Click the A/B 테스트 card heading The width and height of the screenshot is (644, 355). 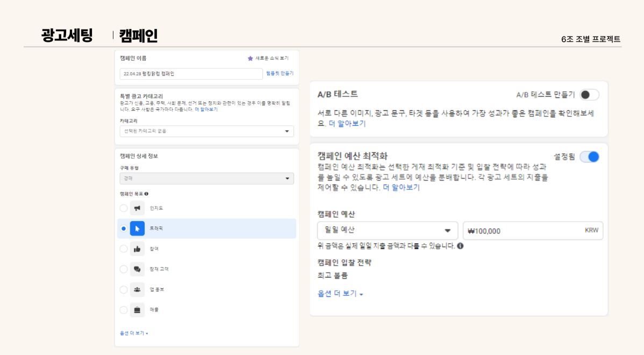(338, 94)
